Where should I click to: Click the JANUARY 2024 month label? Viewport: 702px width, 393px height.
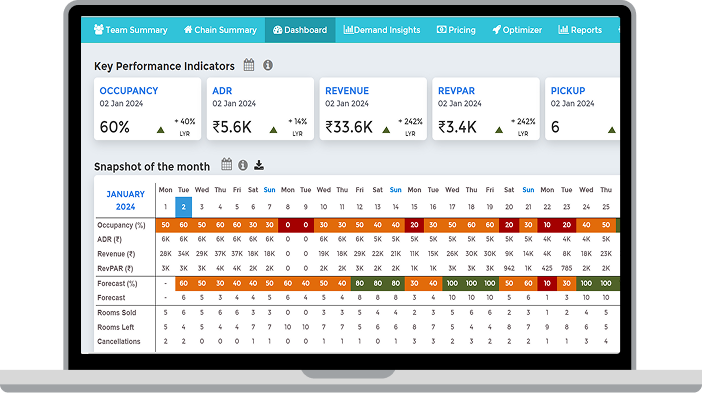coord(125,201)
